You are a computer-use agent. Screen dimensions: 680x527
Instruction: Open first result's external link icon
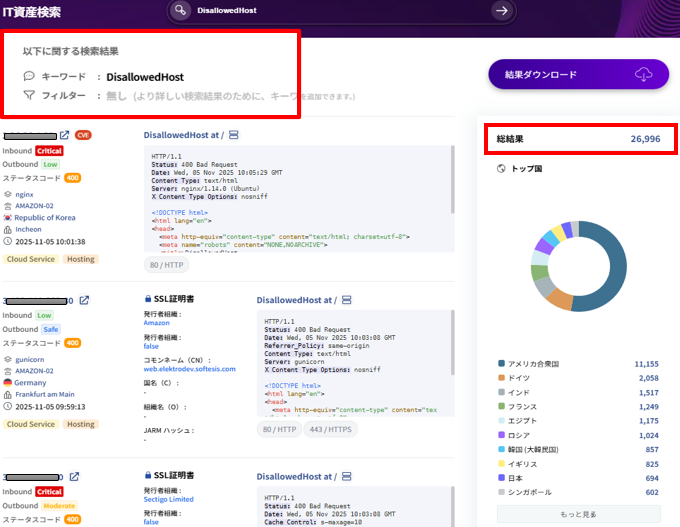pos(65,135)
